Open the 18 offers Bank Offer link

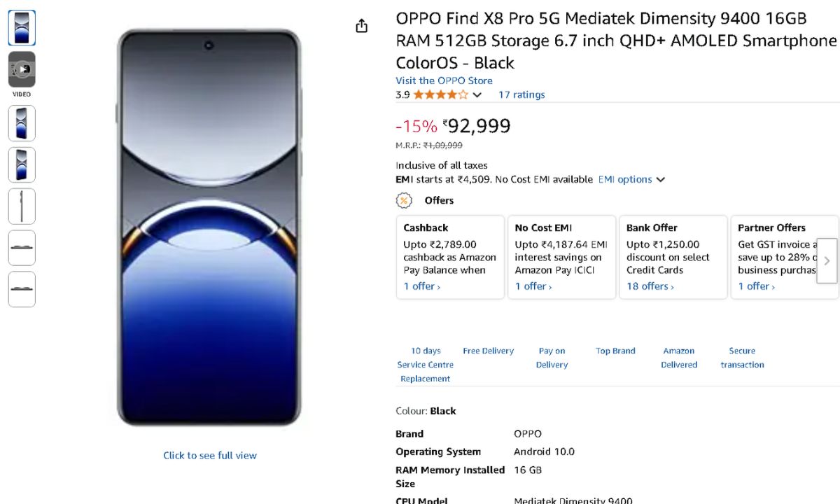point(650,286)
